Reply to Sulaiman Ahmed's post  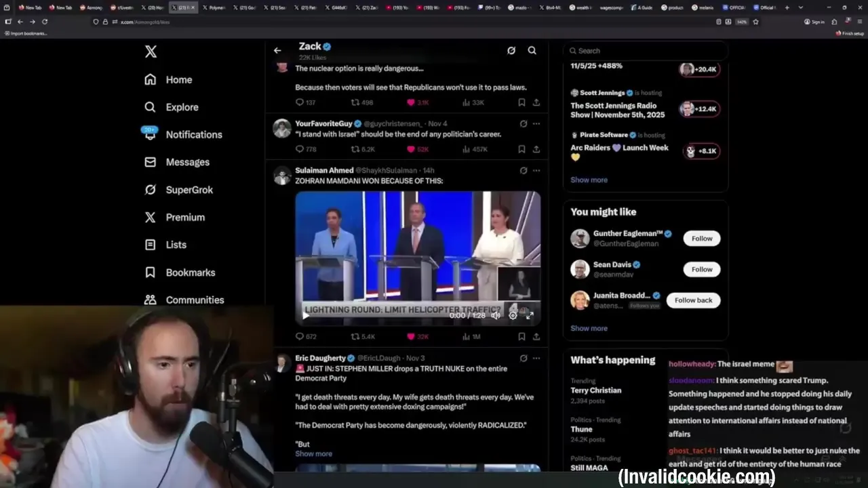pos(306,336)
